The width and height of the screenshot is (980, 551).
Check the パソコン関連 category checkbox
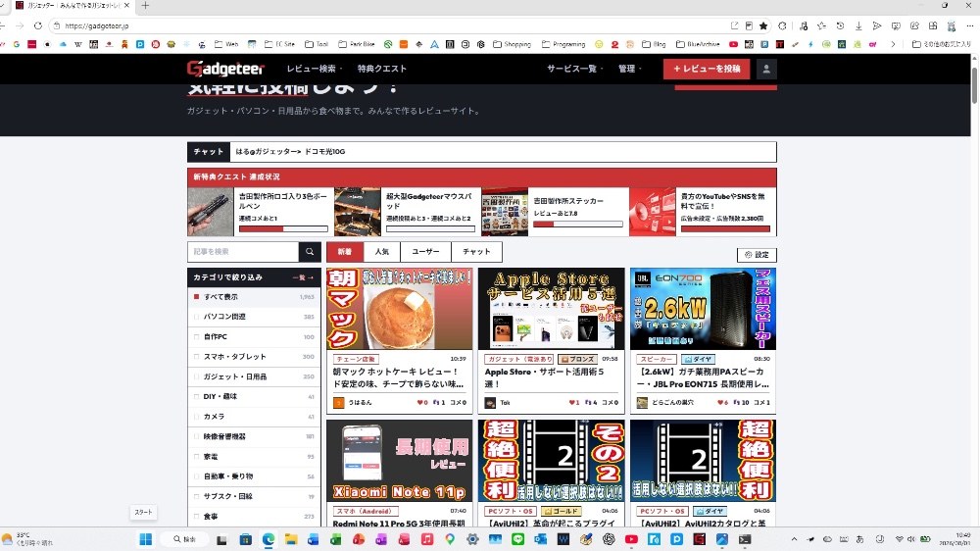tap(196, 317)
